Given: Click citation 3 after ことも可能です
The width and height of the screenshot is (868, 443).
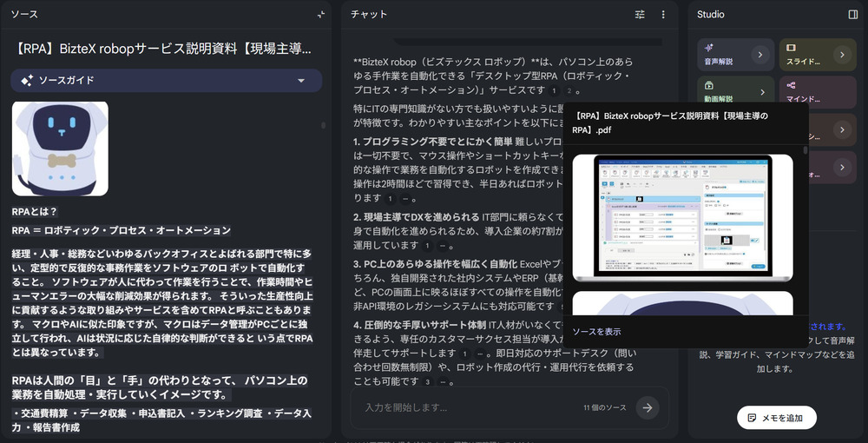Looking at the screenshot, I should tap(427, 381).
